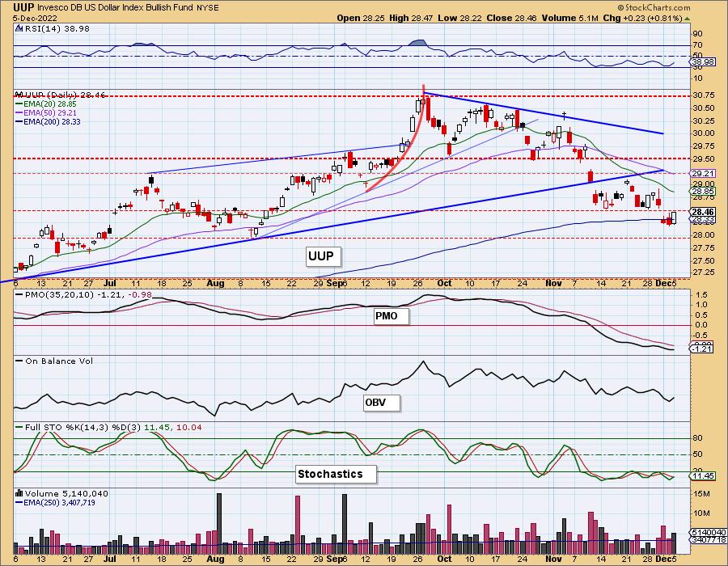Click the PMO annotation box
Viewport: 728px width, 566px height.
pyautogui.click(x=392, y=316)
